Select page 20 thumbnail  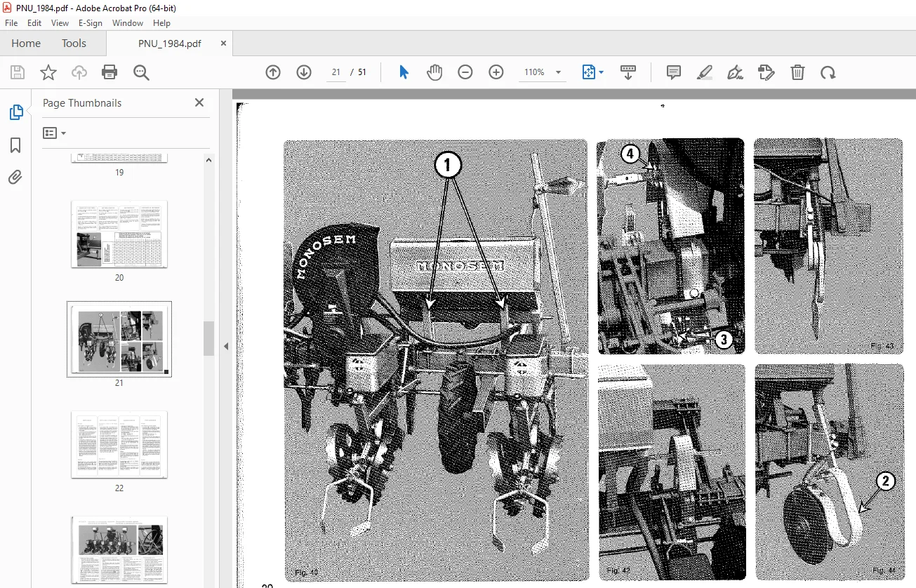pyautogui.click(x=119, y=234)
